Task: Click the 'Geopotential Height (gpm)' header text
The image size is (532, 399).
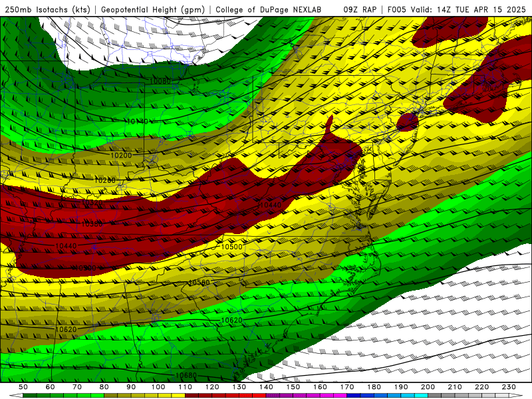Action: click(153, 10)
